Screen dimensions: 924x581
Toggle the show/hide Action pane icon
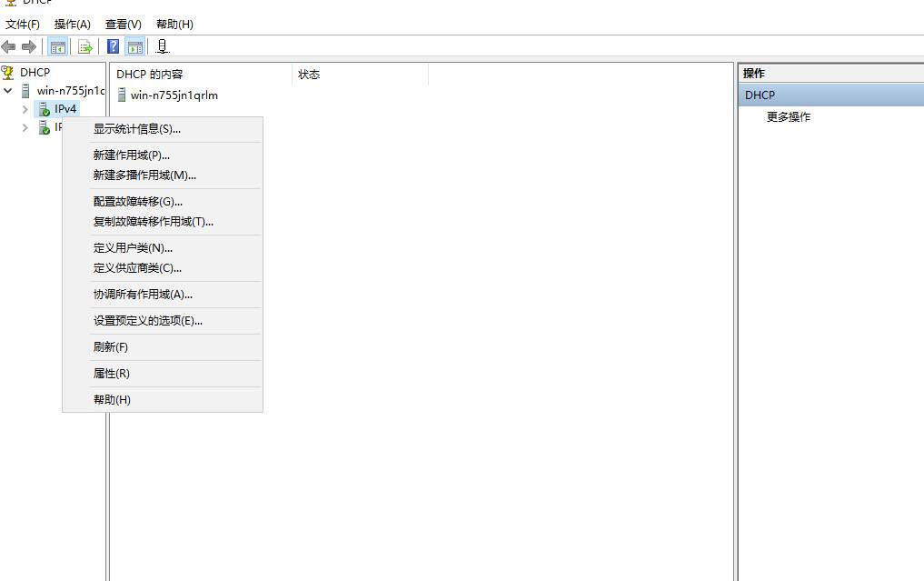pos(135,46)
